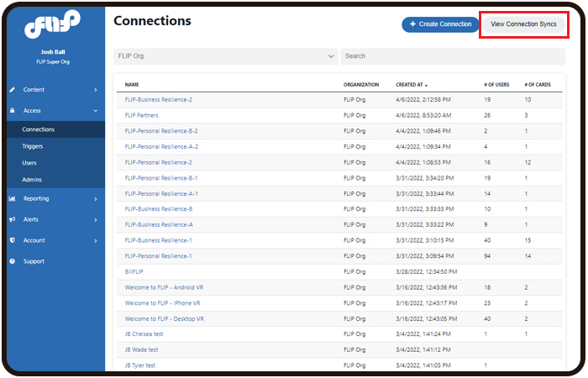This screenshot has height=378, width=588.
Task: Click the Search input field
Action: (x=453, y=56)
